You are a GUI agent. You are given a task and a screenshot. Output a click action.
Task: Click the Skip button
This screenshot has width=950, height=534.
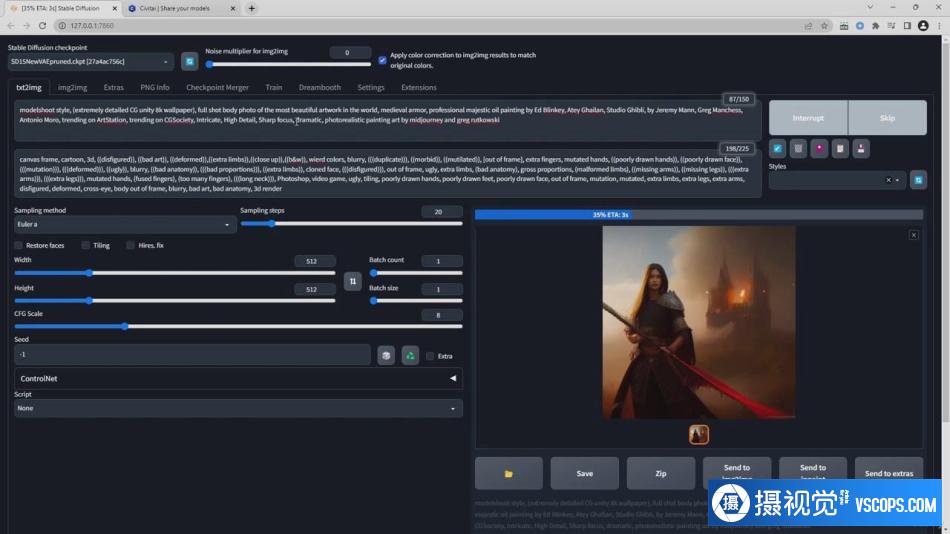[x=887, y=118]
